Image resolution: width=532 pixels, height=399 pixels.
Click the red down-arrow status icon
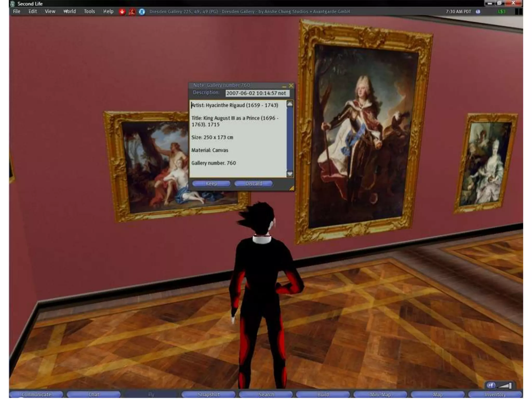(122, 12)
